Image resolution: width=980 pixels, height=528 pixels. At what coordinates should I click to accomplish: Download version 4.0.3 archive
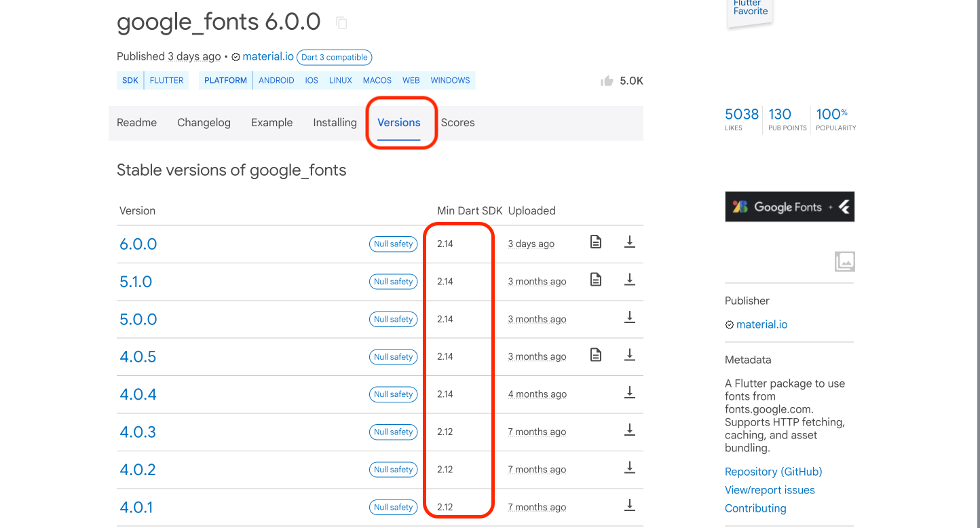click(630, 430)
